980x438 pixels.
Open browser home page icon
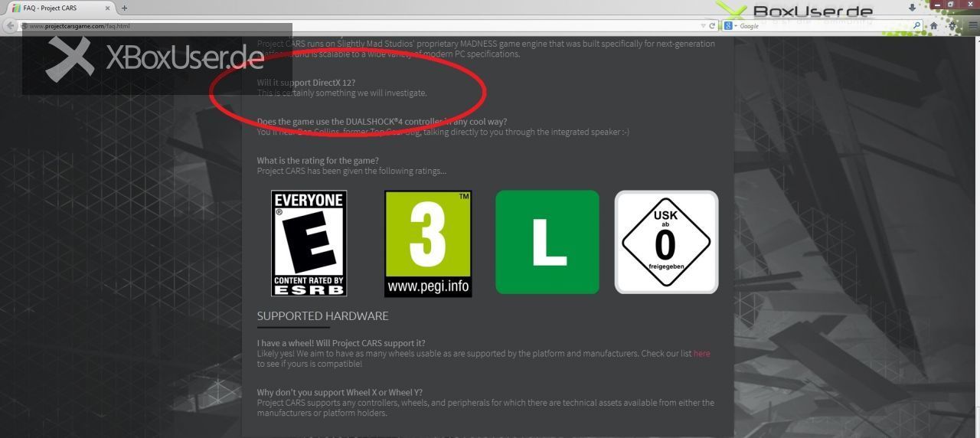933,25
